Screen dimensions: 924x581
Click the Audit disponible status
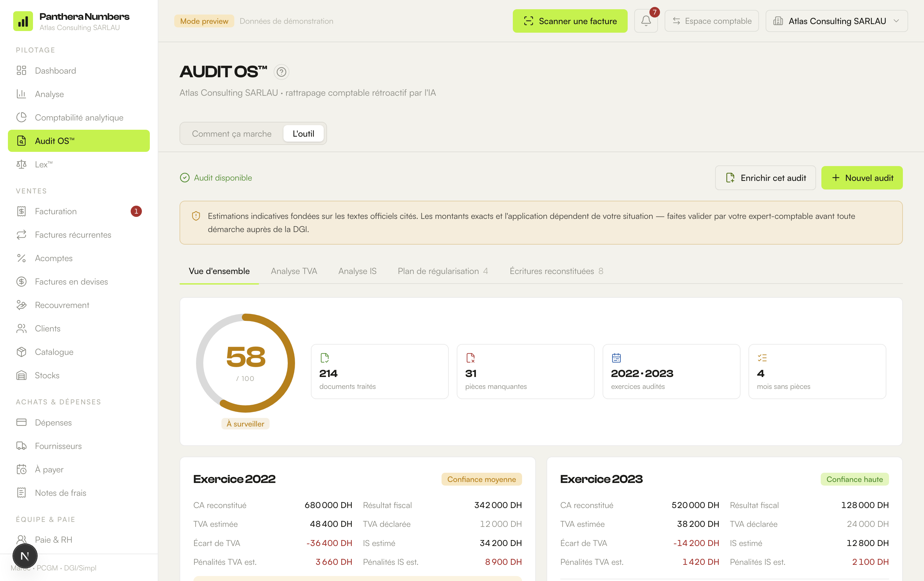tap(216, 178)
